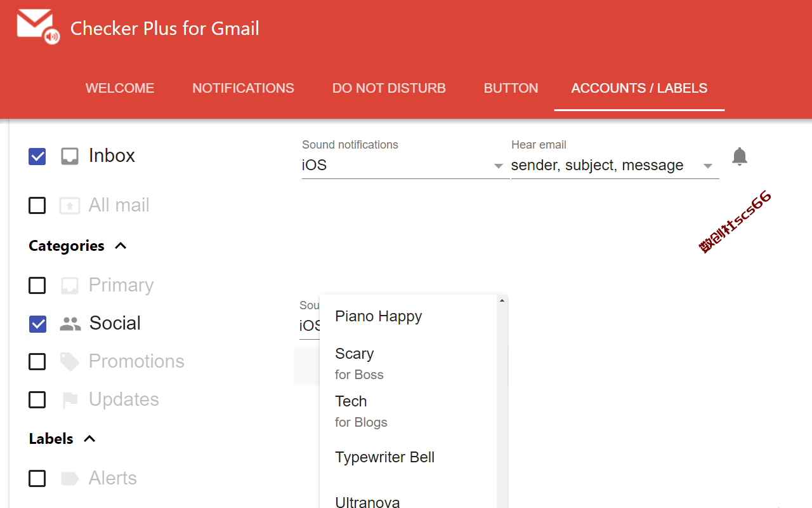Collapse the Labels section
This screenshot has width=812, height=508.
click(x=89, y=439)
